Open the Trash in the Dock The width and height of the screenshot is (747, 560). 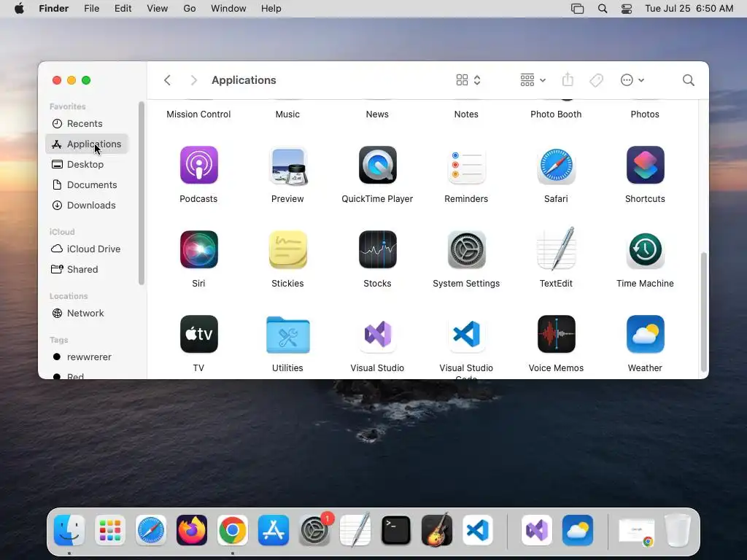[x=678, y=530]
